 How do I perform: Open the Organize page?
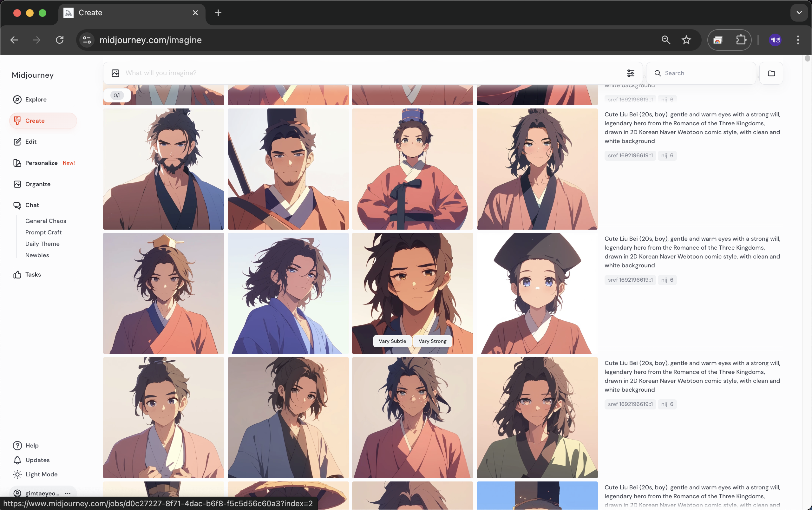32,184
